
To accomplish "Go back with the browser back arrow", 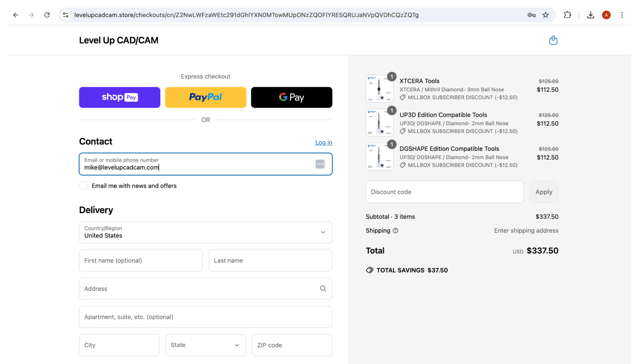I will pyautogui.click(x=16, y=15).
